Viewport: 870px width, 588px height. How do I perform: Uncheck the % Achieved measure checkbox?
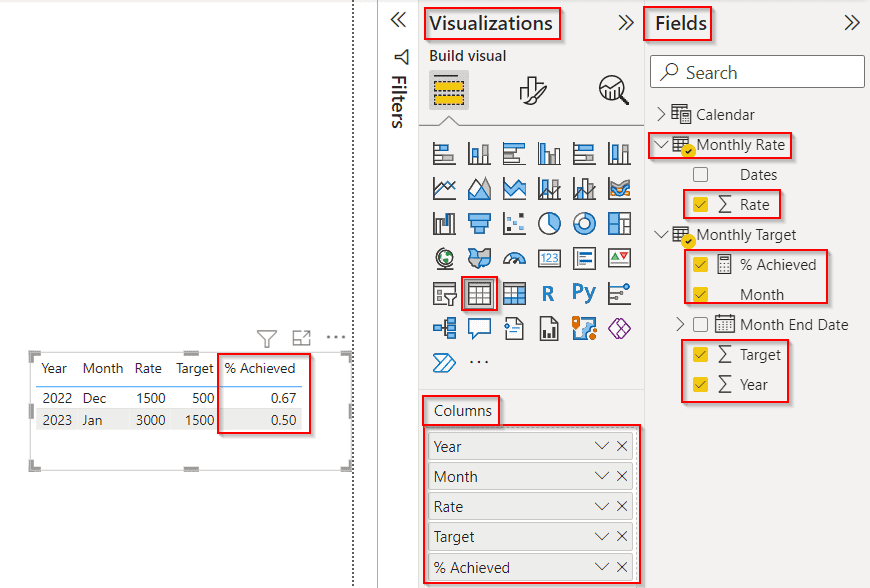pyautogui.click(x=700, y=265)
